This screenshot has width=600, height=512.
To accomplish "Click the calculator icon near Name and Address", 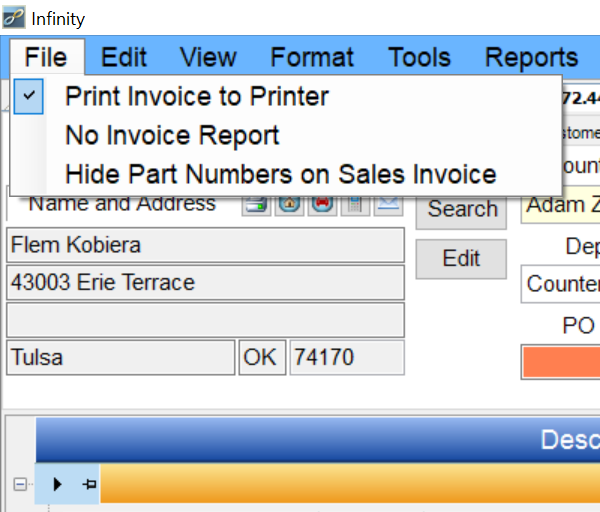I will click(x=356, y=205).
